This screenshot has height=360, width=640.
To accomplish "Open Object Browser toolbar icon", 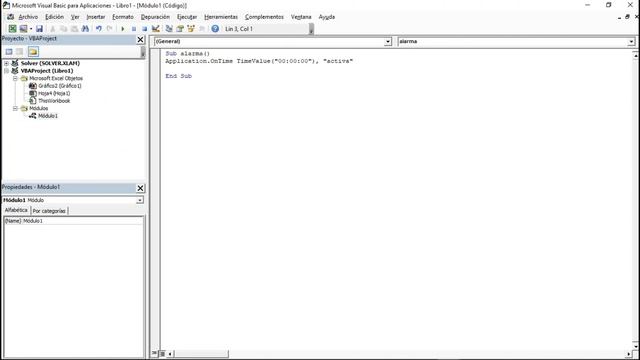I will click(191, 29).
